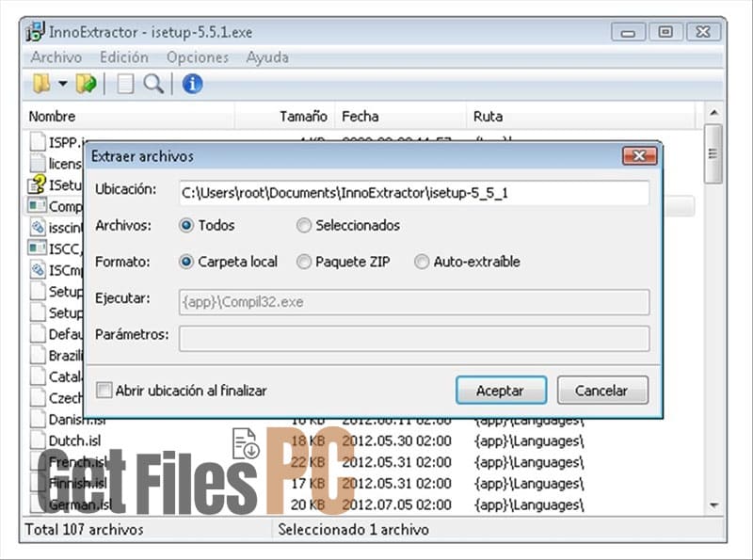Image resolution: width=753 pixels, height=560 pixels.
Task: Click the 2012.07.05 02:00 date cell
Action: (396, 504)
